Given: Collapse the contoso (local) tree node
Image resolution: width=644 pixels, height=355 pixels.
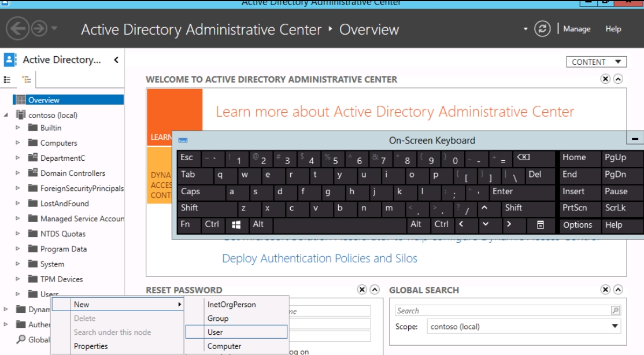Looking at the screenshot, I should pos(6,115).
